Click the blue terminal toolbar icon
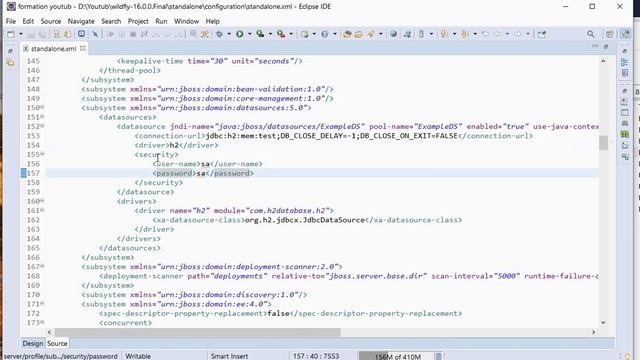The width and height of the screenshot is (640, 360). 81,34
